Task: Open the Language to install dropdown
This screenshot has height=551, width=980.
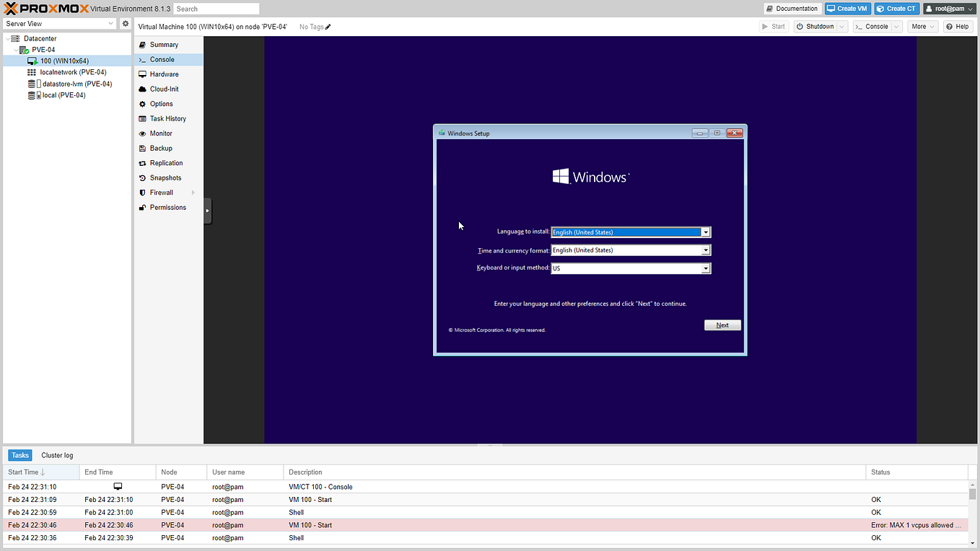Action: coord(705,232)
